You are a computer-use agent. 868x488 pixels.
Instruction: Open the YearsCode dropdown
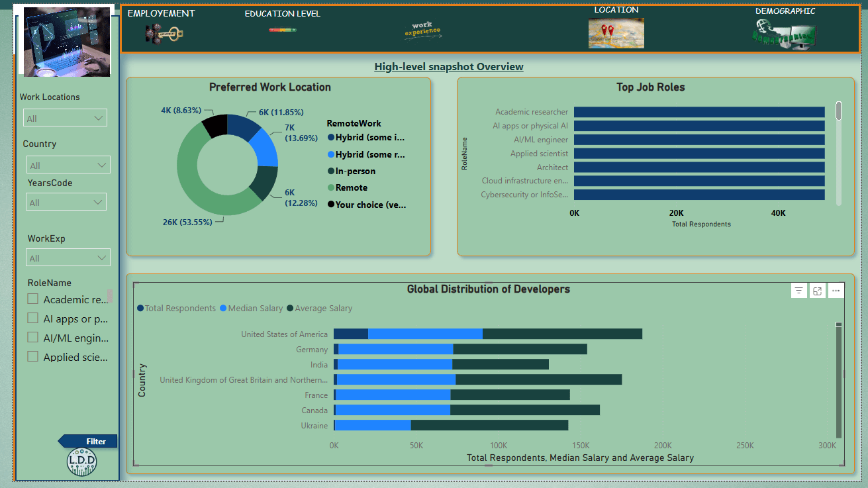click(66, 202)
